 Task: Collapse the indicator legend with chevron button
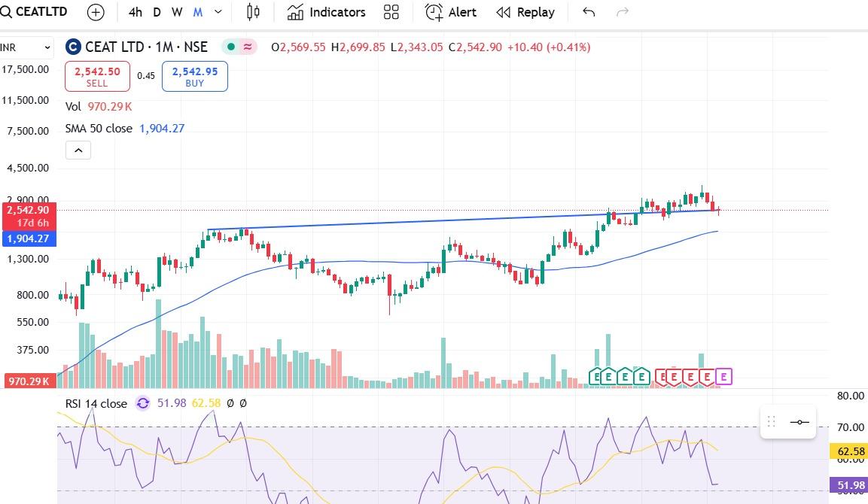pyautogui.click(x=78, y=150)
